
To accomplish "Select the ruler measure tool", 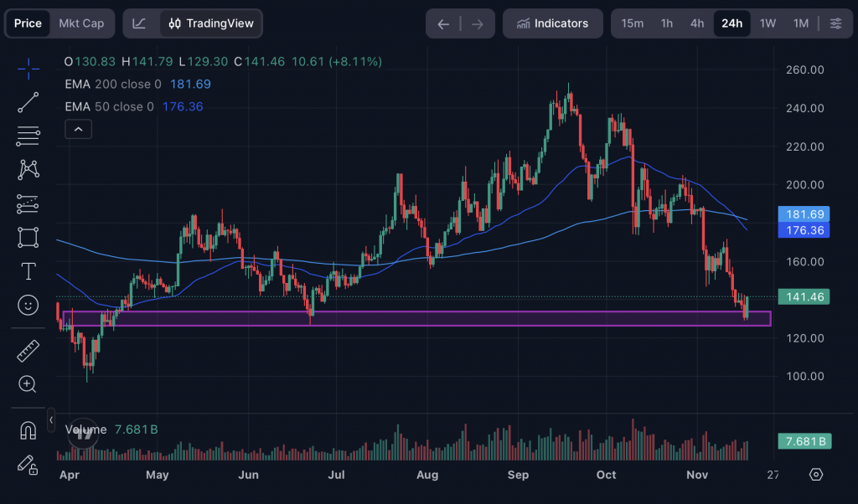I will (28, 350).
